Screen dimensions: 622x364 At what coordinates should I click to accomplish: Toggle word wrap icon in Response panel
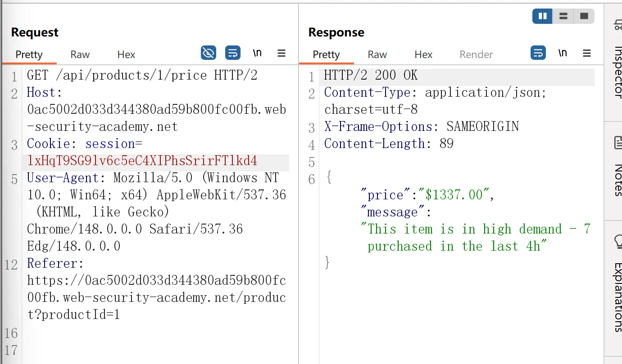538,53
